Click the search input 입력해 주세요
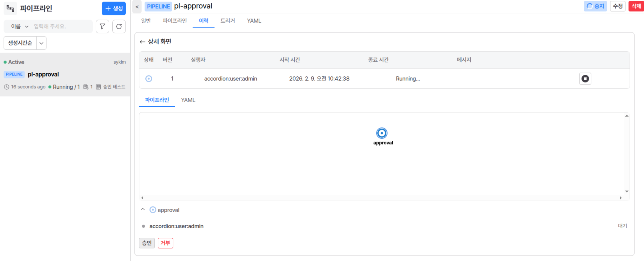Viewport: 644px width, 261px height. [x=62, y=26]
